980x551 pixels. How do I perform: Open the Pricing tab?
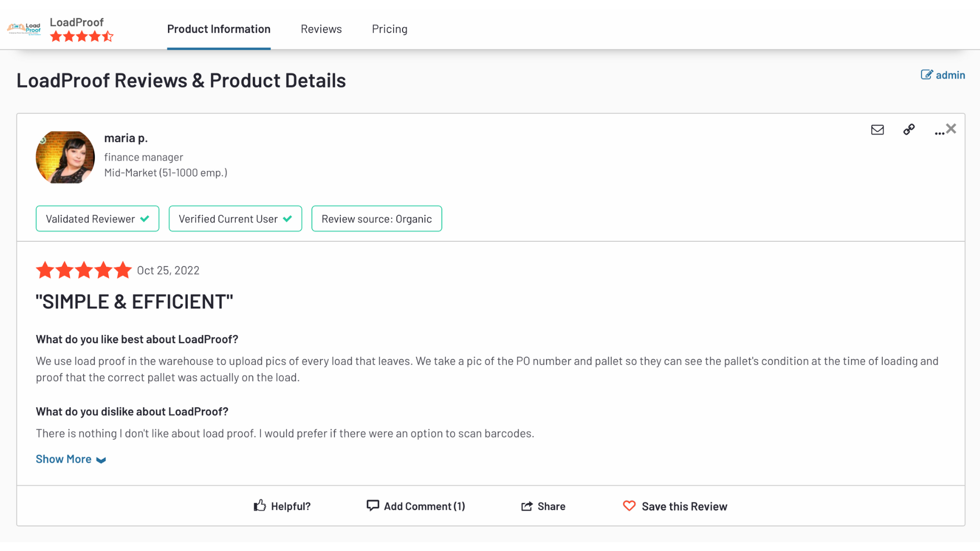pos(389,29)
